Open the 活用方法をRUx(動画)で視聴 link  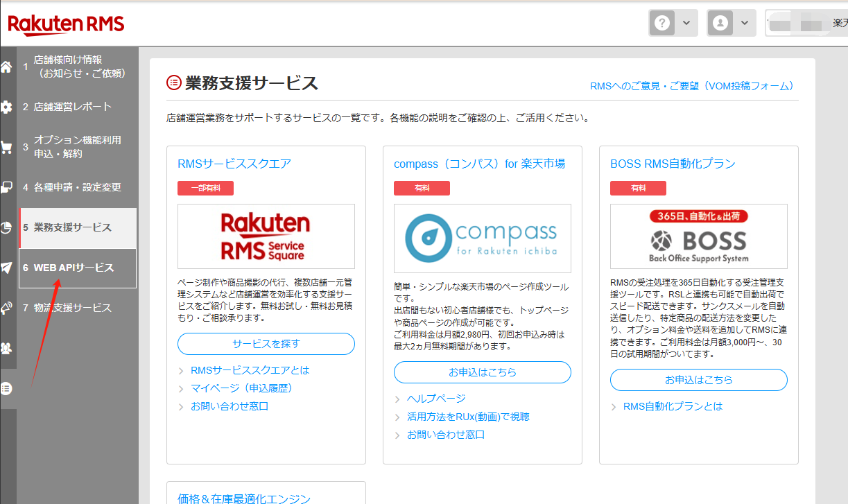[469, 417]
